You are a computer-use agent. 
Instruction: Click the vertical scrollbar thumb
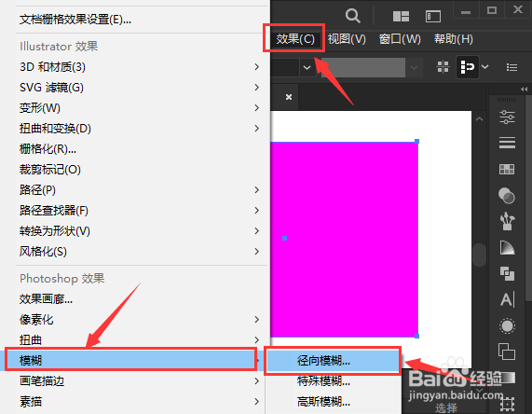point(479,255)
